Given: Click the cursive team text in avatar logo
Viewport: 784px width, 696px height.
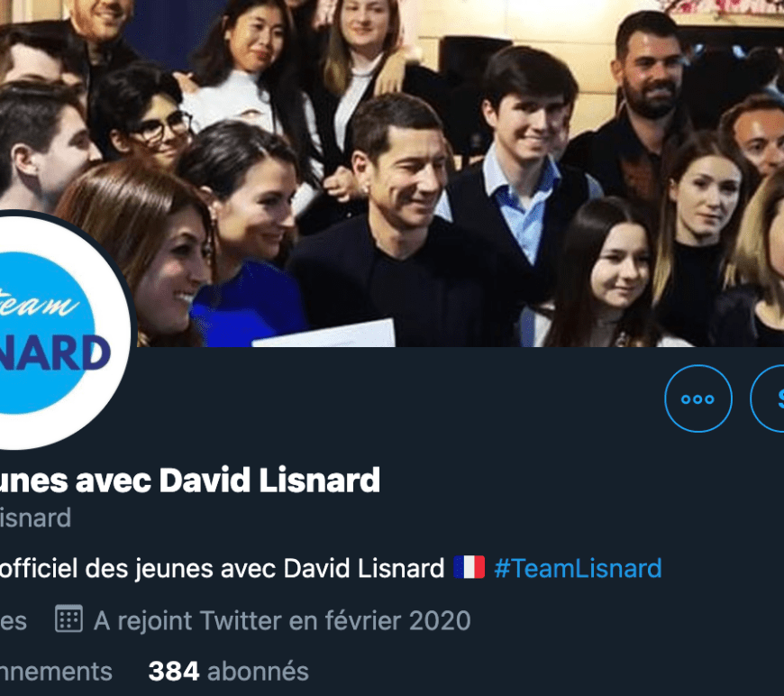Looking at the screenshot, I should tap(39, 303).
